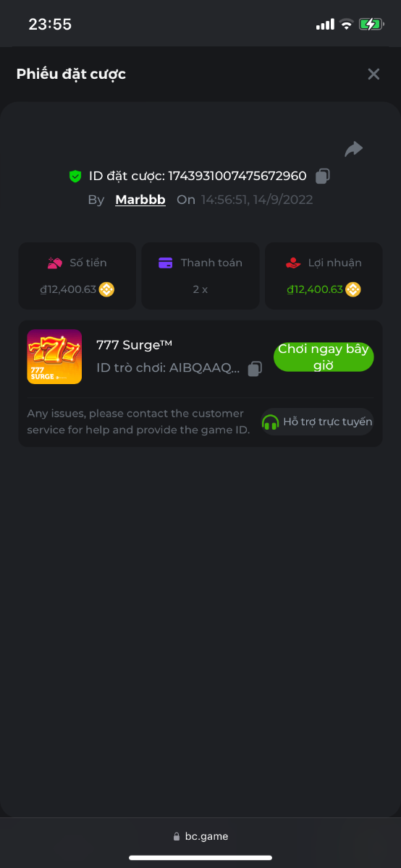The height and width of the screenshot is (868, 401).
Task: Close the Phiếu đặt cược sheet
Action: coord(373,74)
